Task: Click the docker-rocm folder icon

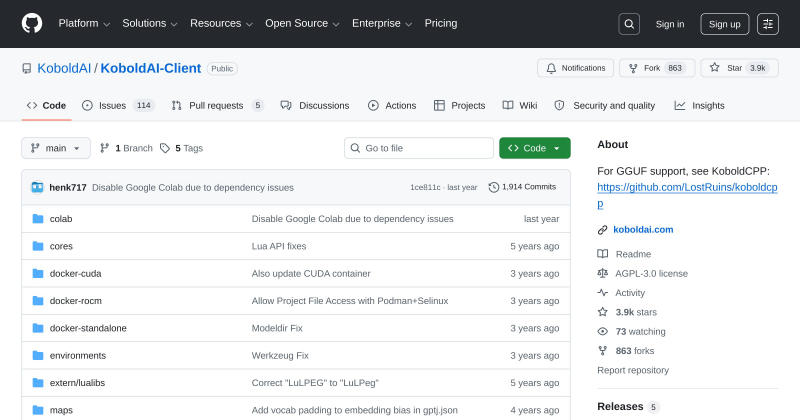Action: click(x=38, y=301)
